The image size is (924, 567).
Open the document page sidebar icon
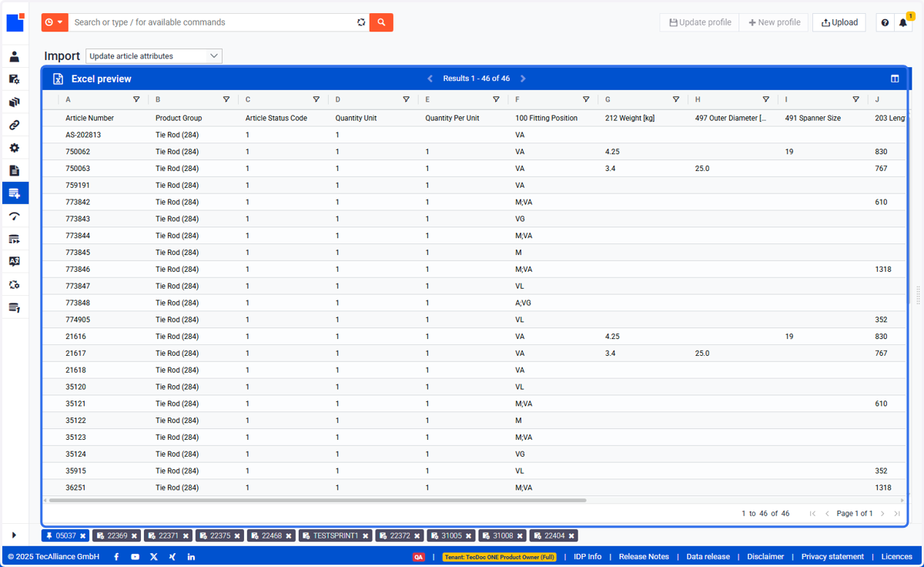point(14,170)
